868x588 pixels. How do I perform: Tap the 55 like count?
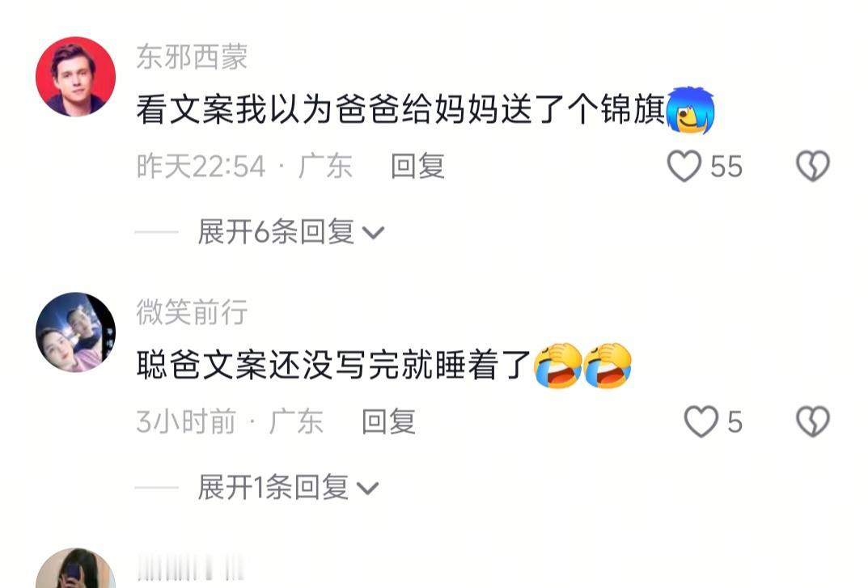[726, 166]
